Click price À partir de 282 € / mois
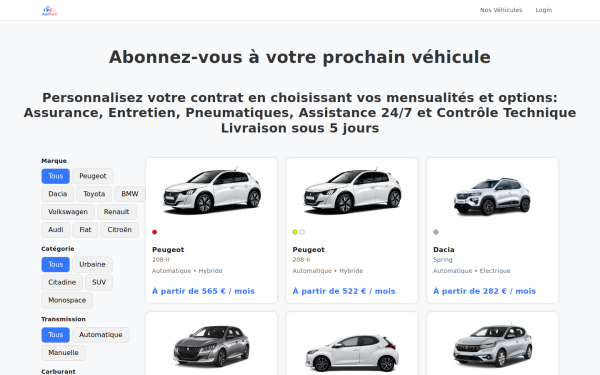This screenshot has width=600, height=375. pyautogui.click(x=484, y=291)
